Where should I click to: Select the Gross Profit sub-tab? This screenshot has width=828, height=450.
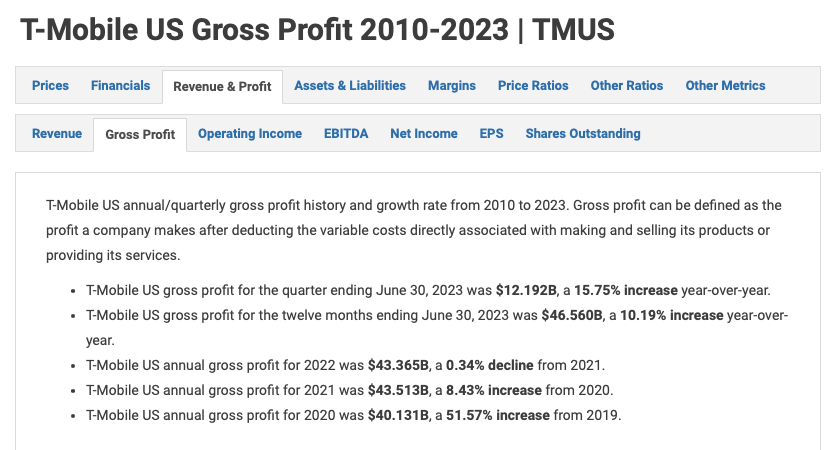(140, 135)
